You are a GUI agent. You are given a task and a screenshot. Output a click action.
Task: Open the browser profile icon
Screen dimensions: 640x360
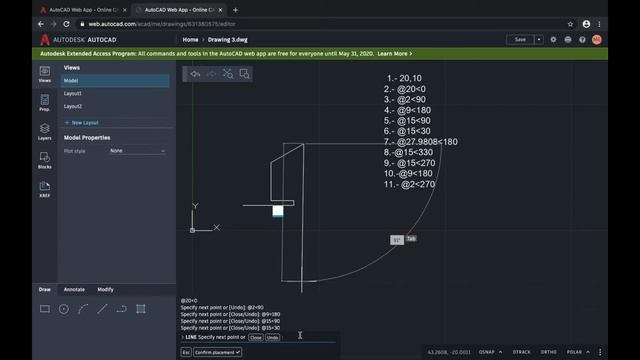[x=586, y=24]
